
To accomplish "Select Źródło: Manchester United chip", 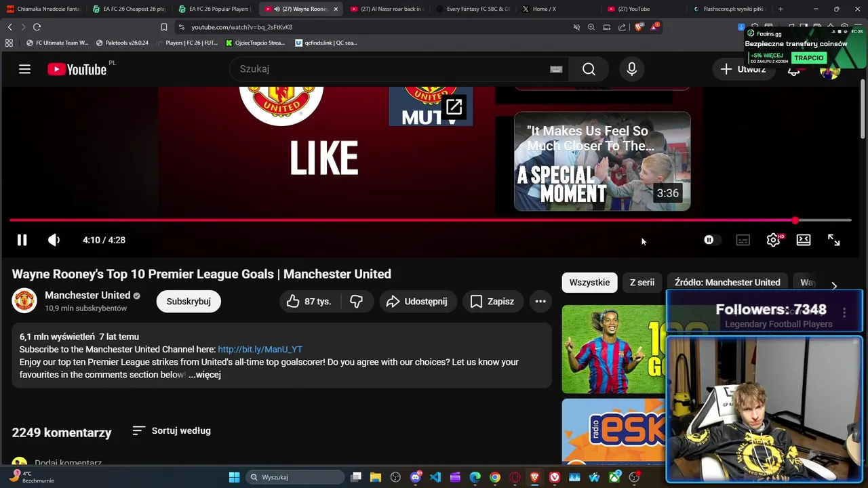I will pos(728,283).
